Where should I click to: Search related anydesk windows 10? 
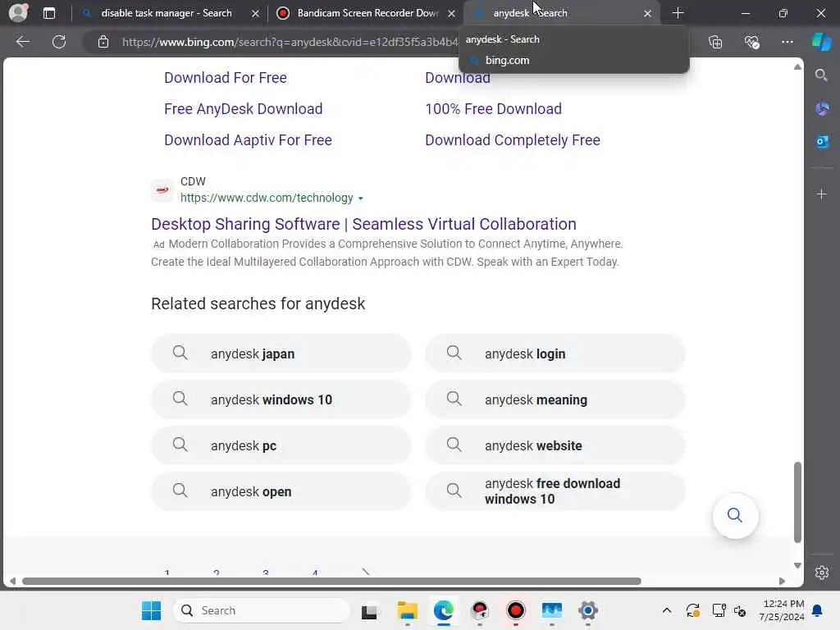(x=281, y=399)
